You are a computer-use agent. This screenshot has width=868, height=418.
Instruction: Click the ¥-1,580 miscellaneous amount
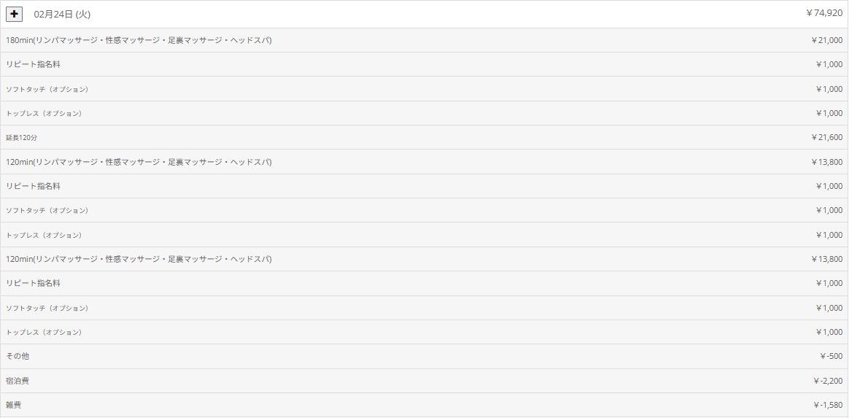[x=828, y=405]
